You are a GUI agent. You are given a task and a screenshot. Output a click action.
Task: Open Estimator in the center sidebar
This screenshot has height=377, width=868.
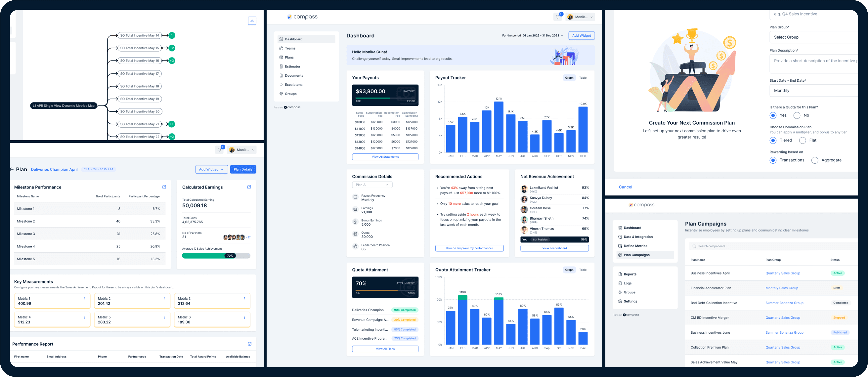292,67
